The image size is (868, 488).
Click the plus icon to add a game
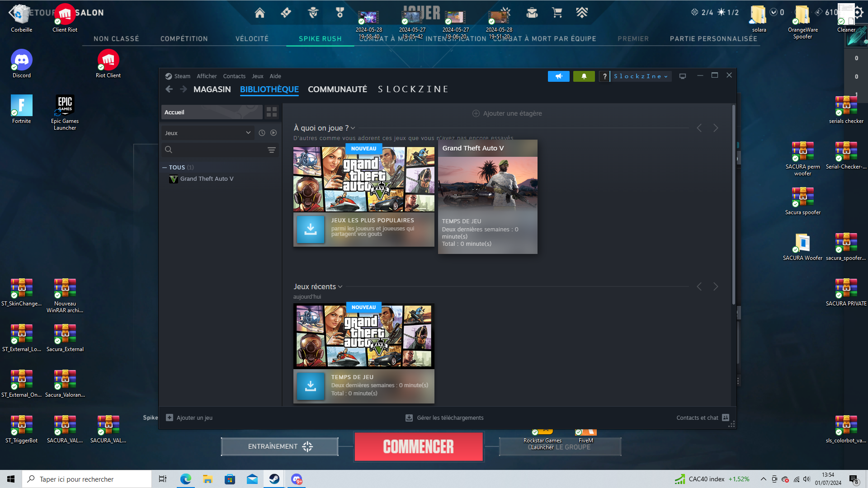170,418
